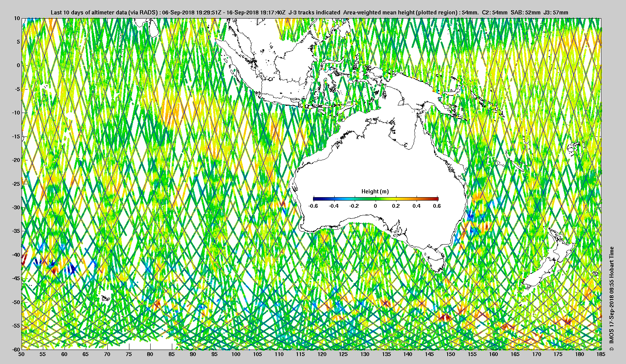
Task: Click longitude axis label '90'
Action: click(193, 354)
